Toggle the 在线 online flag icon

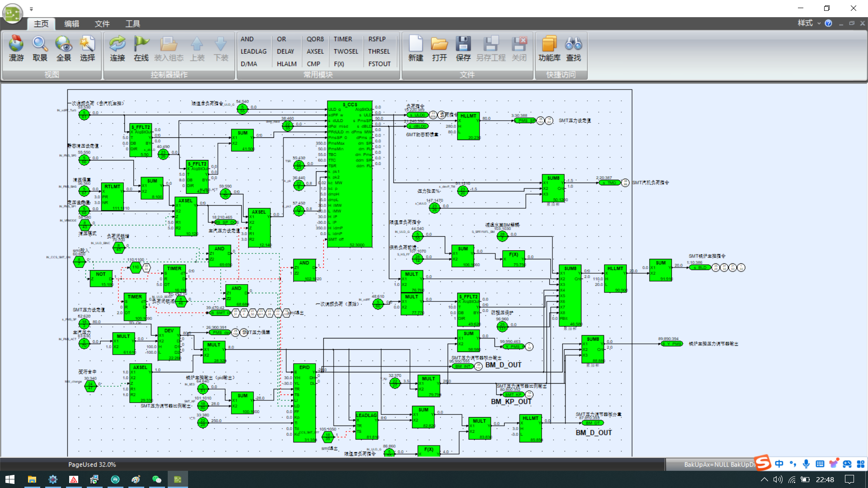pos(141,44)
